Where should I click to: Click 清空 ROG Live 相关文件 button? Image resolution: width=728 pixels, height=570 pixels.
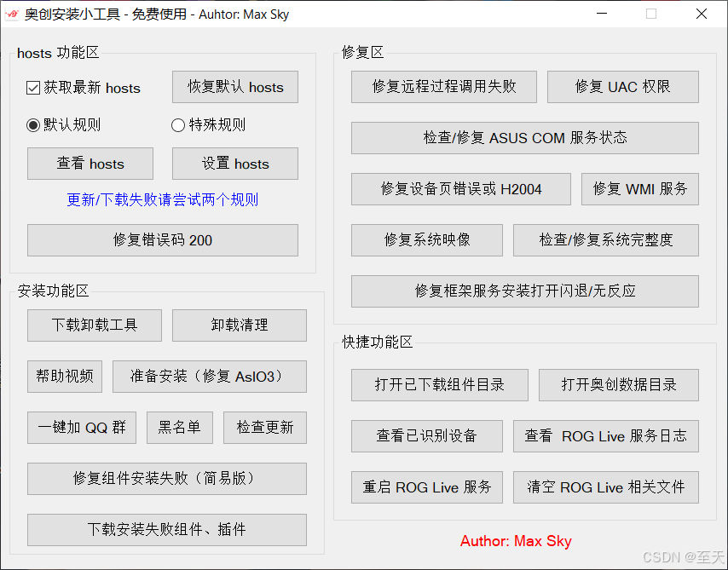coord(605,487)
